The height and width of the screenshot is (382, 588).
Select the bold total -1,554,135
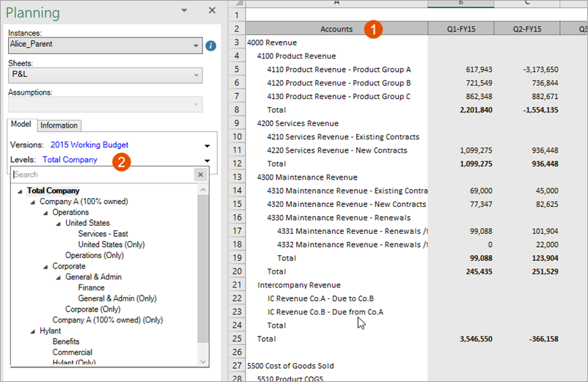[x=527, y=110]
